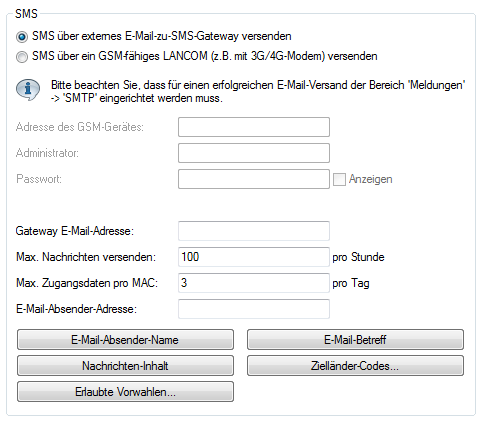Click the SMS group box title

point(26,14)
